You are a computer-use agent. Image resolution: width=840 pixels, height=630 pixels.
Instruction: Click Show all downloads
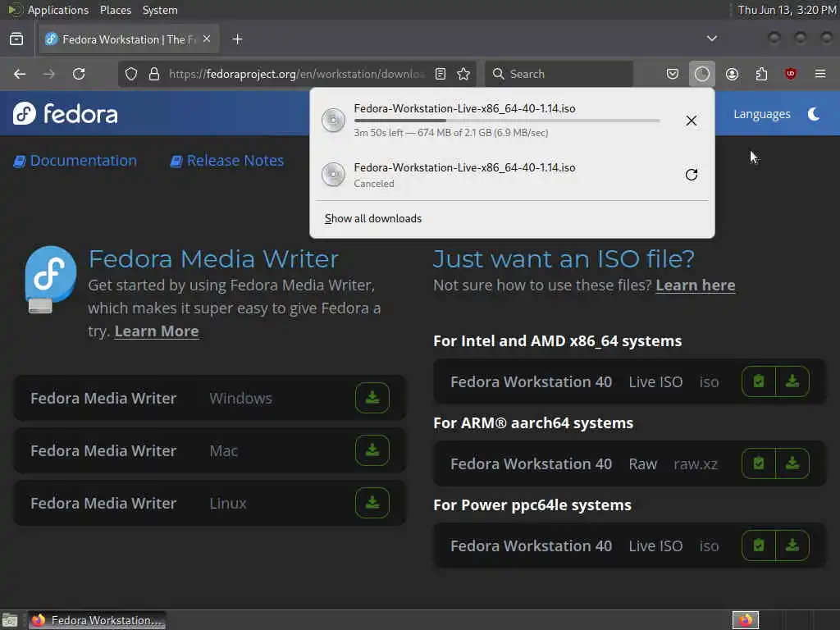point(373,218)
